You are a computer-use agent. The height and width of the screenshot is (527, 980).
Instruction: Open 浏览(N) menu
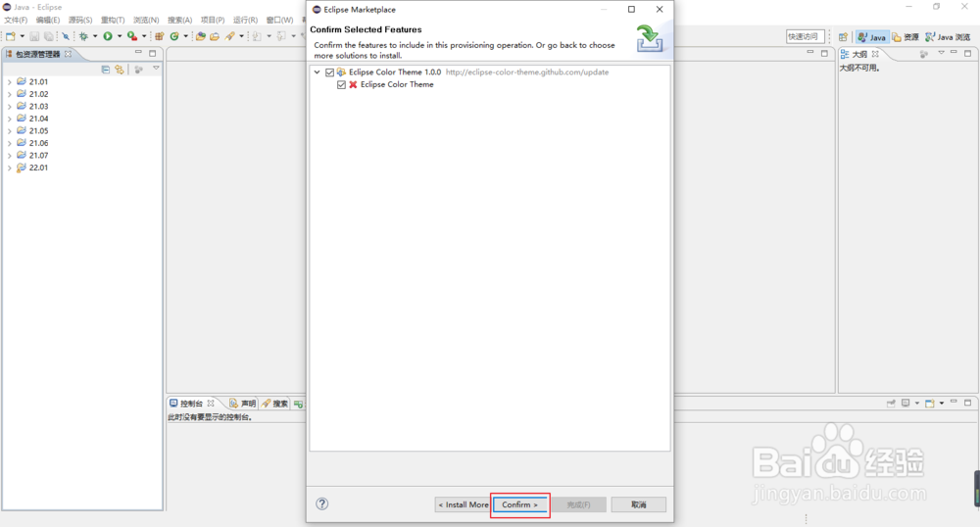pyautogui.click(x=146, y=20)
